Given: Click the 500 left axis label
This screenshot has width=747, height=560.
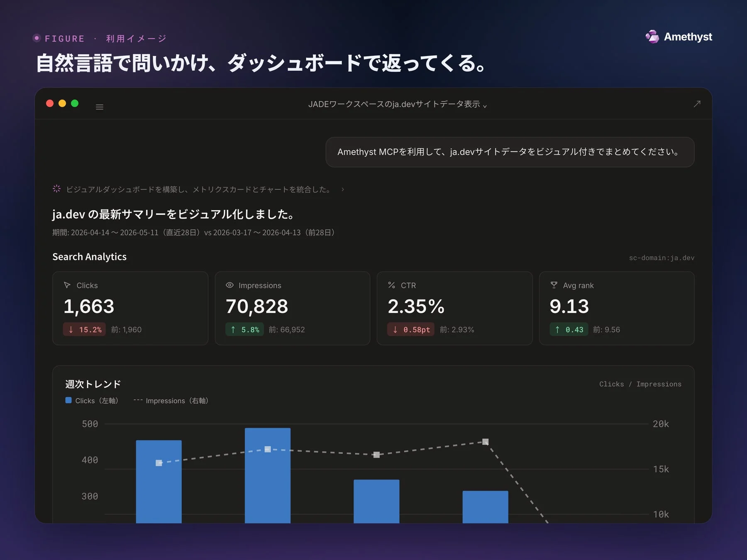Looking at the screenshot, I should pyautogui.click(x=90, y=424).
